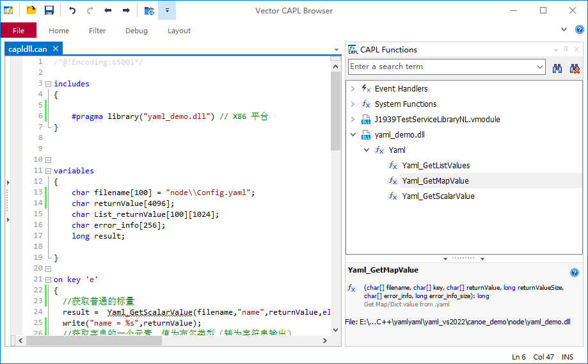Collapse the includes block fold marker

click(49, 84)
